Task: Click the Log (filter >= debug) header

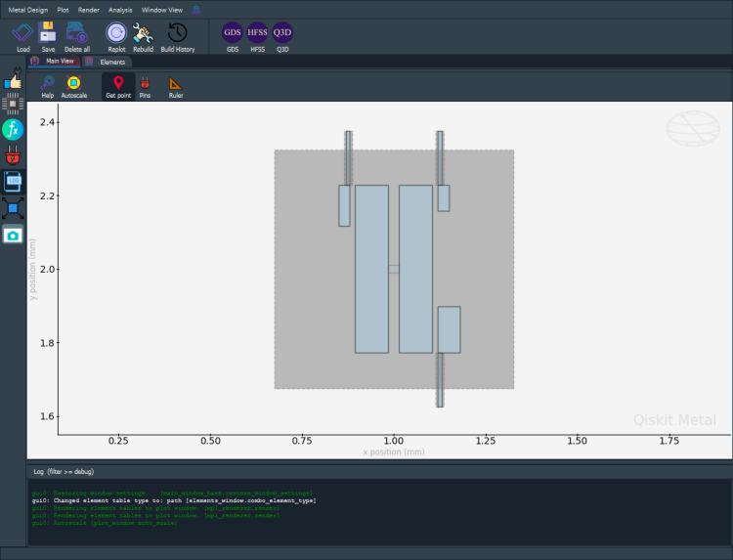Action: pyautogui.click(x=64, y=472)
